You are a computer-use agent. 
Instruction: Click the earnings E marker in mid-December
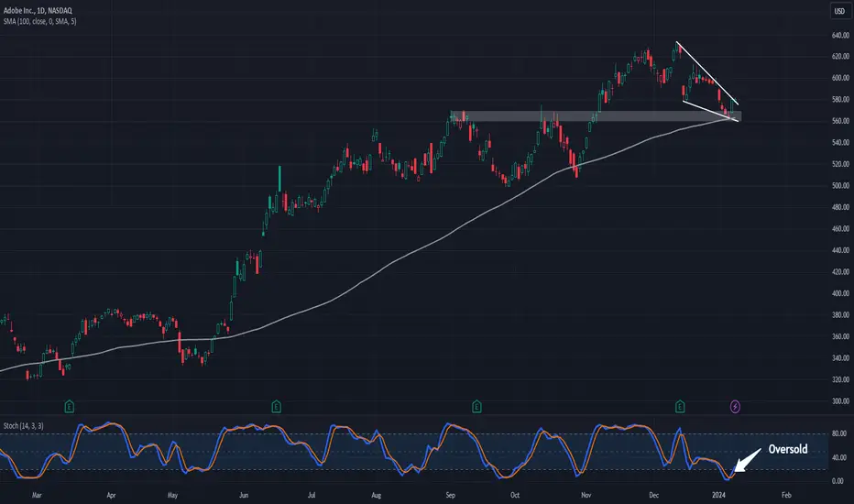[x=680, y=407]
